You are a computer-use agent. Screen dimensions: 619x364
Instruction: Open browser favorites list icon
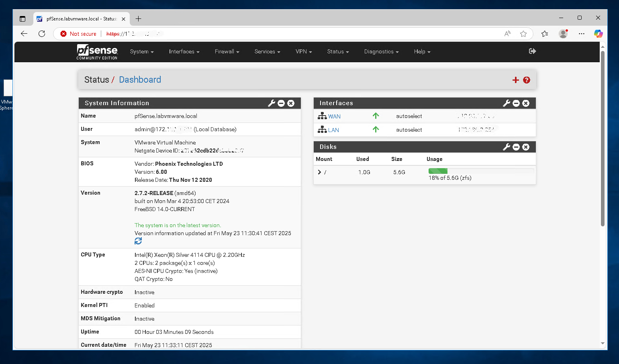click(545, 34)
